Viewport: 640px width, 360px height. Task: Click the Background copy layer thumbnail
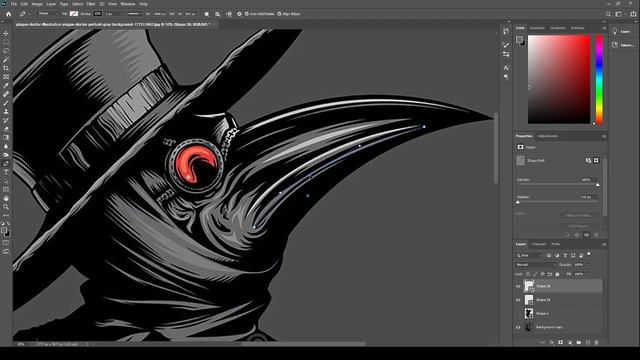coord(529,327)
